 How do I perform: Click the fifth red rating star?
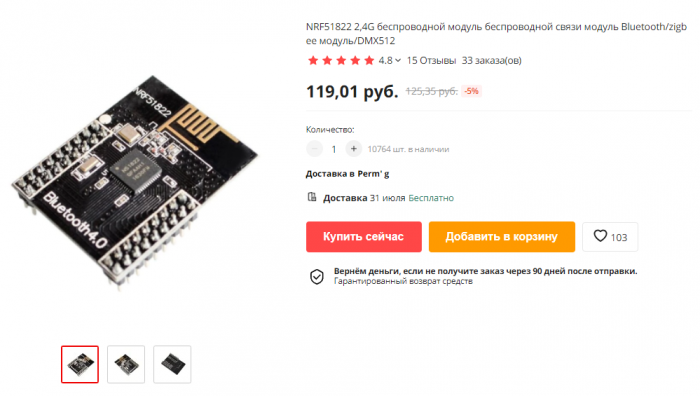369,60
